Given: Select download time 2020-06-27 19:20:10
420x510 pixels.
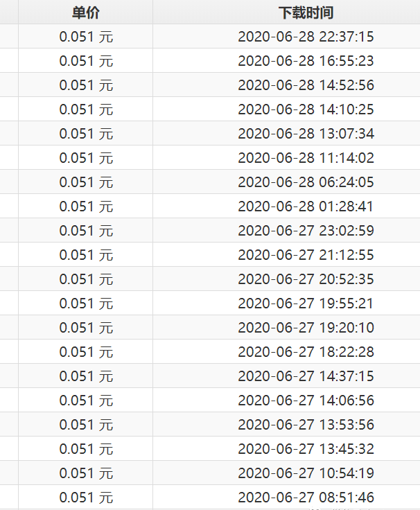Looking at the screenshot, I should [306, 328].
